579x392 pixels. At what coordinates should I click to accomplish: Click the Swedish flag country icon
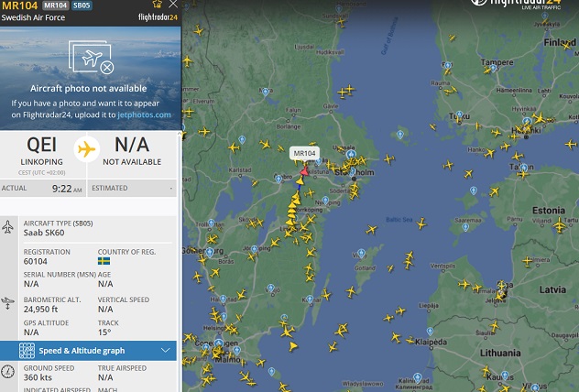[x=104, y=261]
